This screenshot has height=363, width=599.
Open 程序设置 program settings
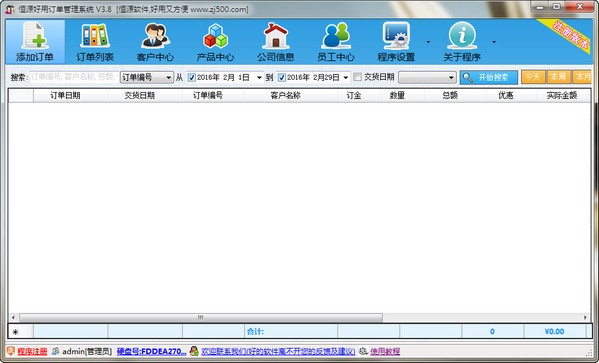click(x=396, y=42)
